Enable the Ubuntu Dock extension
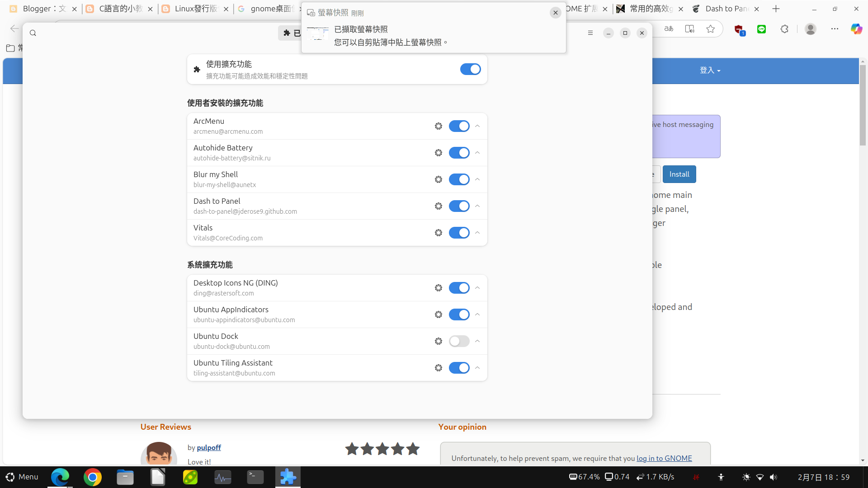 (459, 341)
